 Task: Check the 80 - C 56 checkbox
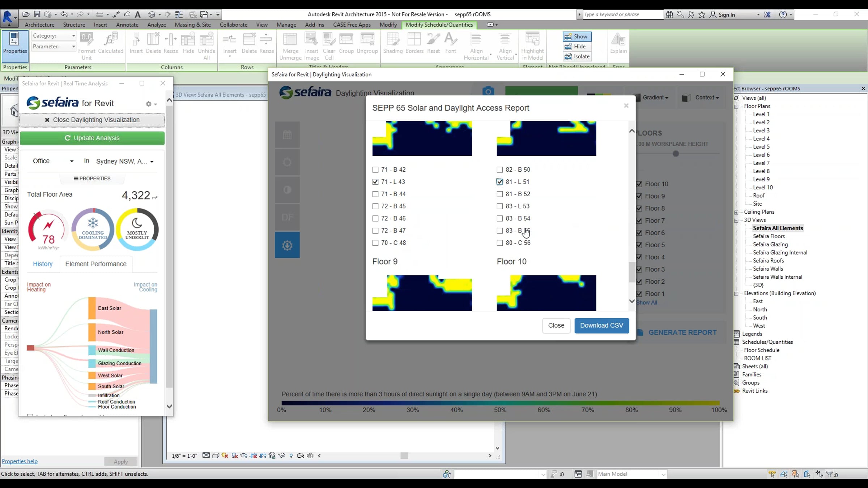click(500, 243)
